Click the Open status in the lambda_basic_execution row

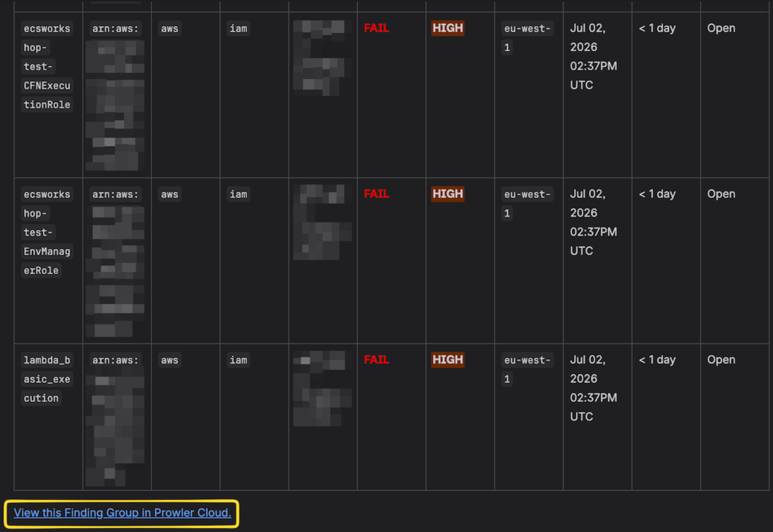[721, 360]
